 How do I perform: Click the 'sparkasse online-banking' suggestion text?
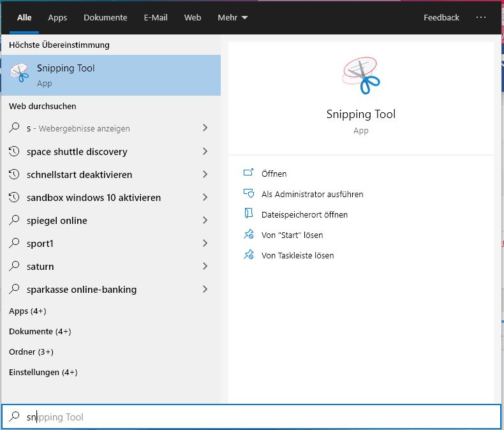pos(82,290)
